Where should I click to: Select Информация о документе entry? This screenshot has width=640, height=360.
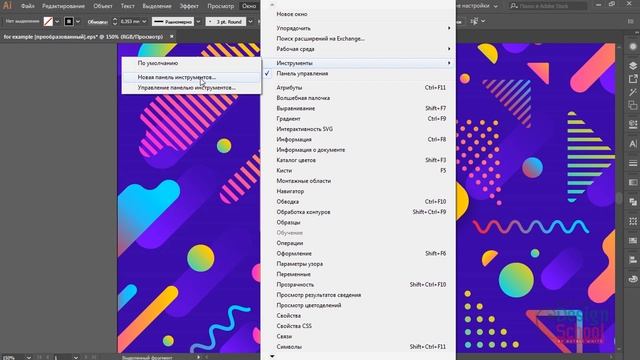pos(358,150)
